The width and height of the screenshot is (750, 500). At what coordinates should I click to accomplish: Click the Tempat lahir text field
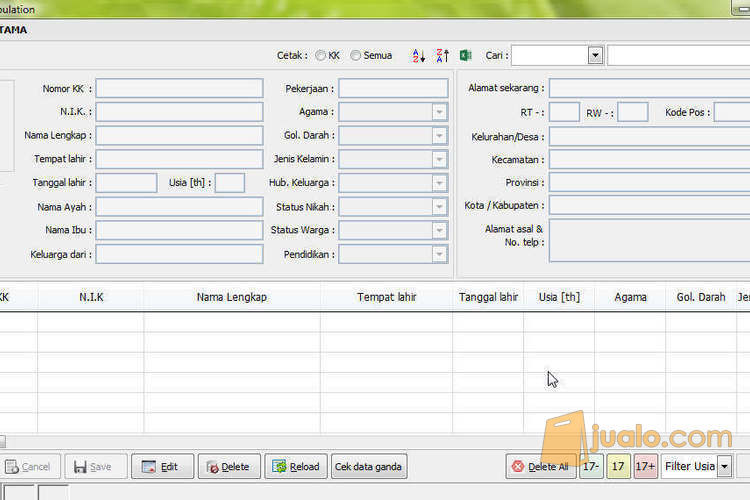pyautogui.click(x=179, y=159)
